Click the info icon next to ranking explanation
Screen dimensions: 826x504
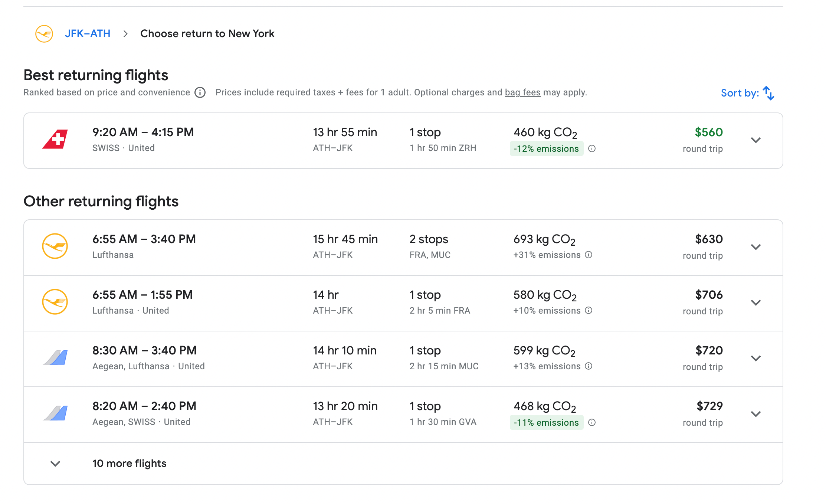point(200,92)
